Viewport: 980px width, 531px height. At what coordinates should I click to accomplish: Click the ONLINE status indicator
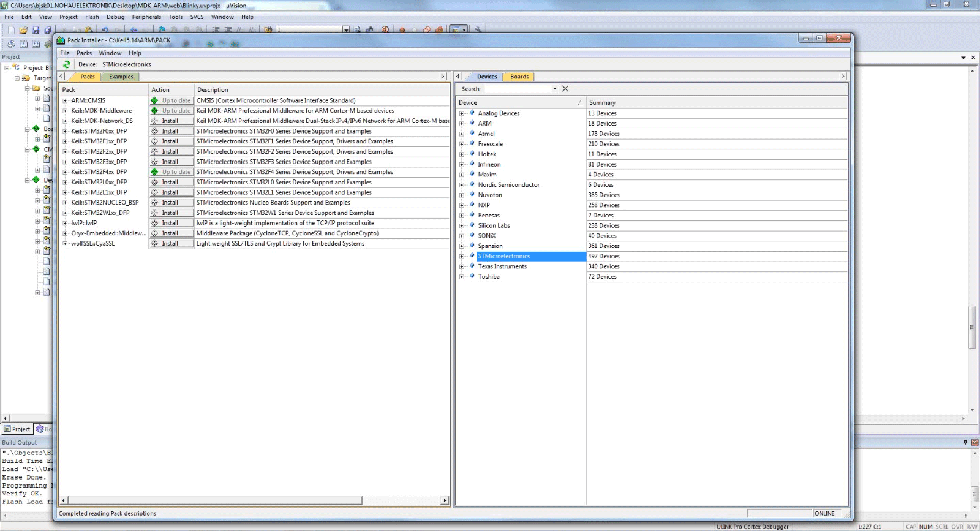point(824,514)
